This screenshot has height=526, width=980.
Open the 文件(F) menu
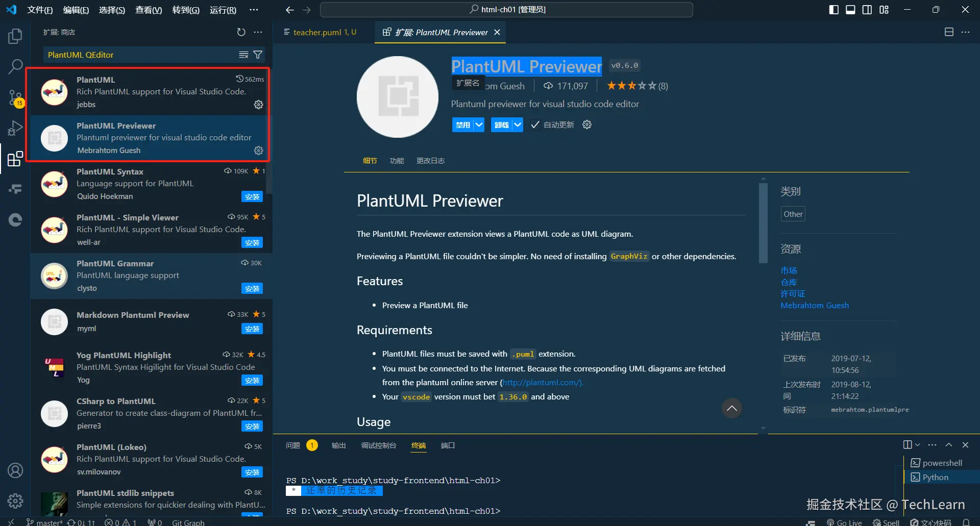(40, 10)
